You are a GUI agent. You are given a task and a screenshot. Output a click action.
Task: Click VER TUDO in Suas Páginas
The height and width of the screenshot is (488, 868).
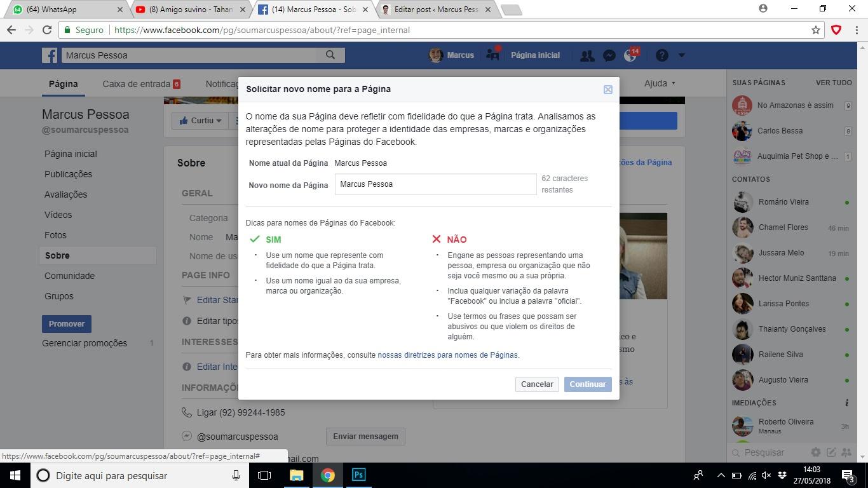point(834,83)
